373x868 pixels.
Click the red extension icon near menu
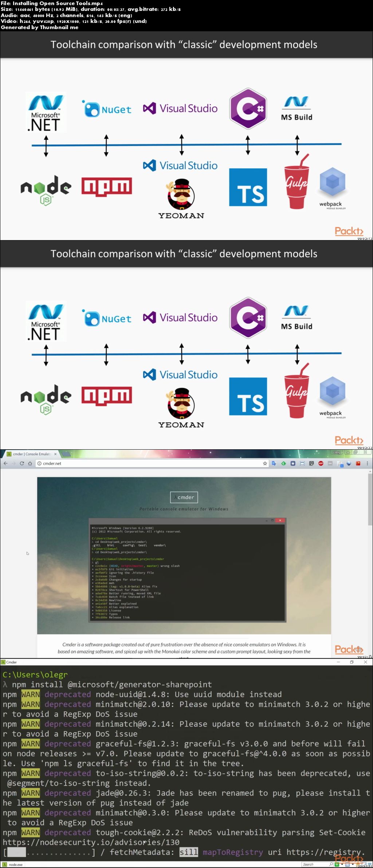click(358, 463)
